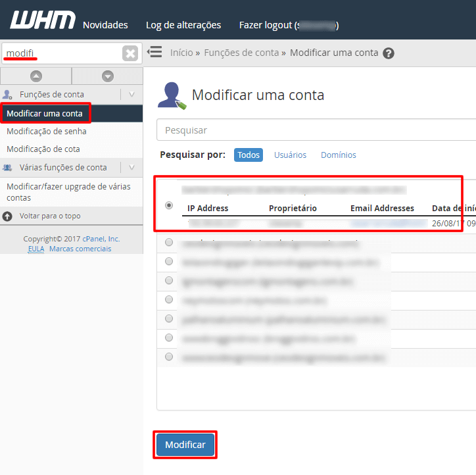Toggle the sidebar menu hamburger icon
The image size is (476, 475).
(x=155, y=52)
